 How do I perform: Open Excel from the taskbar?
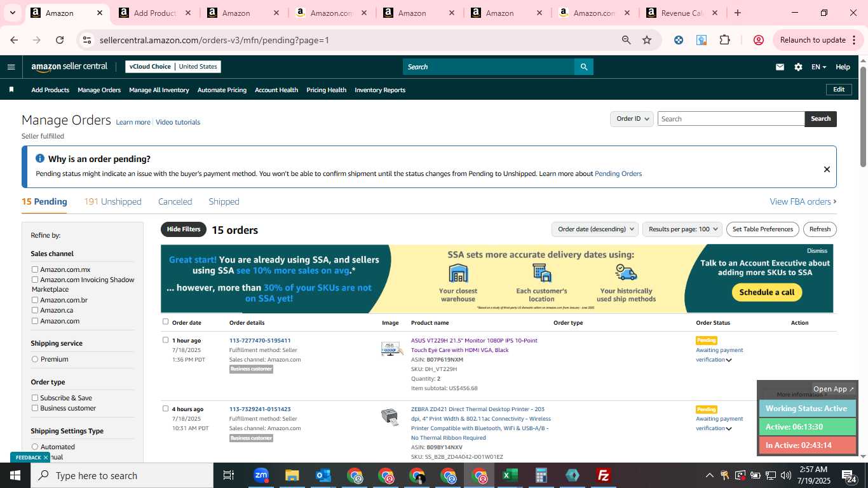(x=510, y=475)
